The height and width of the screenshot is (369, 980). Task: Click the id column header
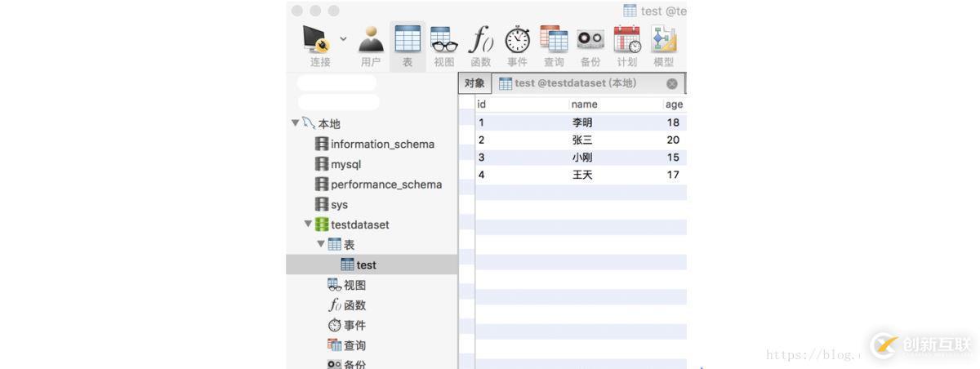coord(521,104)
